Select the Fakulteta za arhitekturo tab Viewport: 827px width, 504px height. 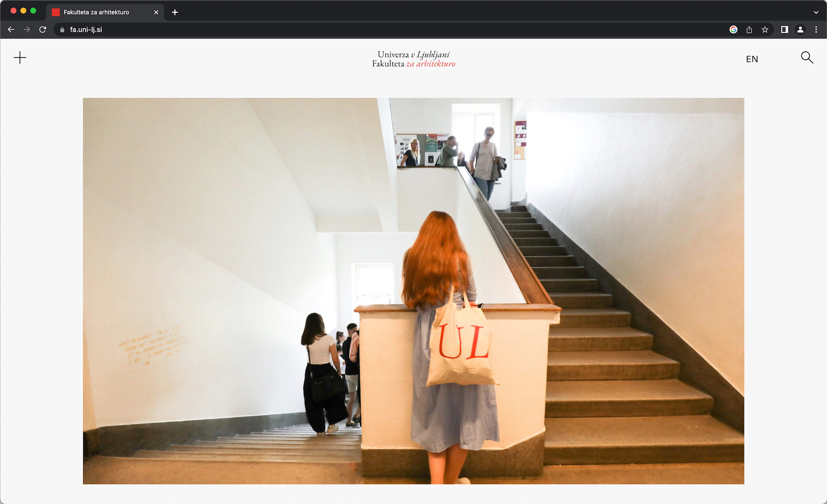click(x=105, y=12)
